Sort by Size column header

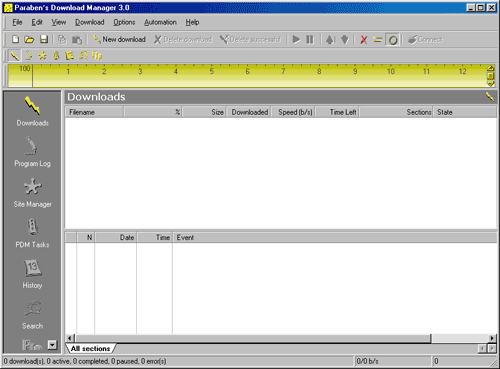(x=204, y=112)
